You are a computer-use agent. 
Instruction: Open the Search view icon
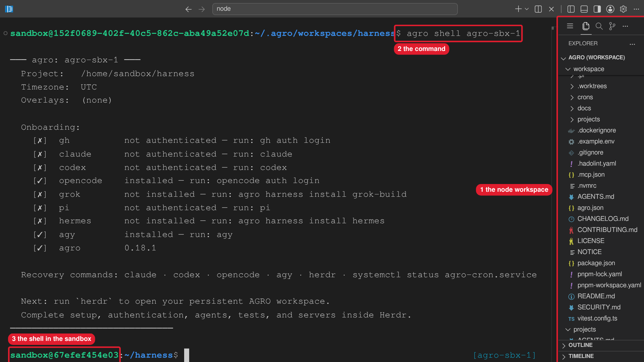pos(599,26)
